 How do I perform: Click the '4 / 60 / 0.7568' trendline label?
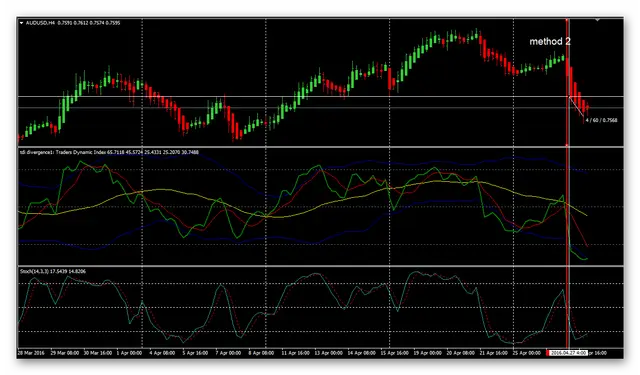(601, 120)
